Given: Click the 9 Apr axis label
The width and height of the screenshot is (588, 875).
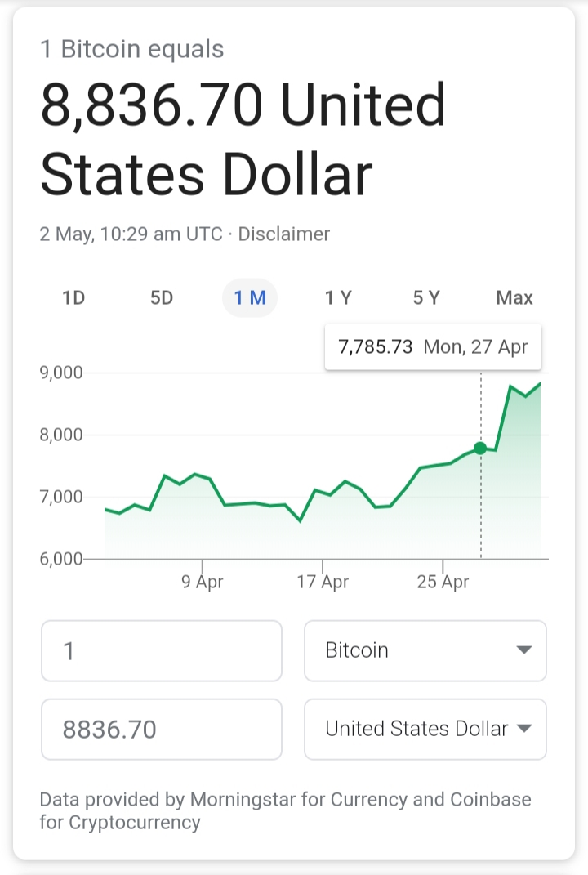Looking at the screenshot, I should click(203, 583).
